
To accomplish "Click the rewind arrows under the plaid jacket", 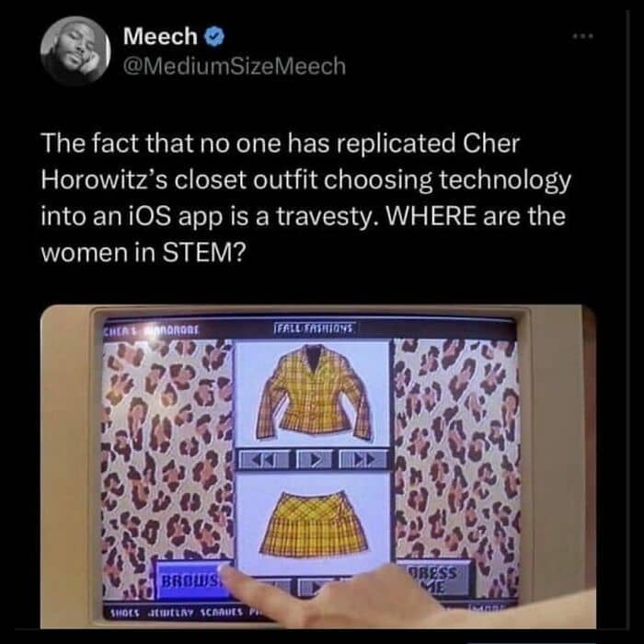I will click(265, 460).
